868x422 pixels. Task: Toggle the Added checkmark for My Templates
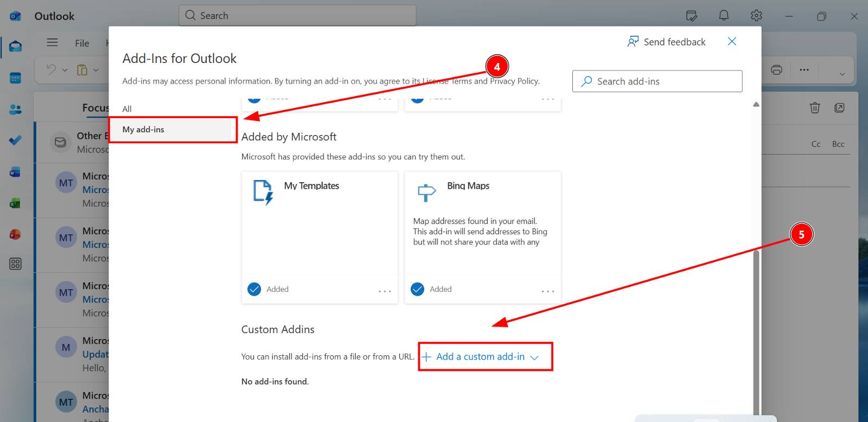pyautogui.click(x=254, y=289)
